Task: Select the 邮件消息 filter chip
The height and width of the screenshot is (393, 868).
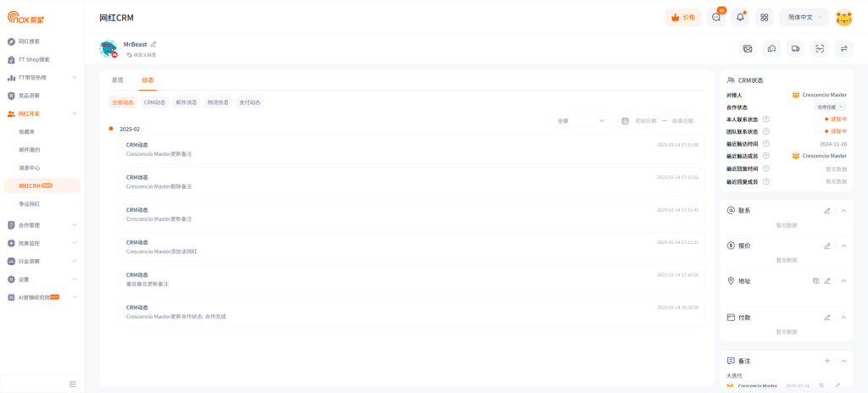Action: click(186, 102)
